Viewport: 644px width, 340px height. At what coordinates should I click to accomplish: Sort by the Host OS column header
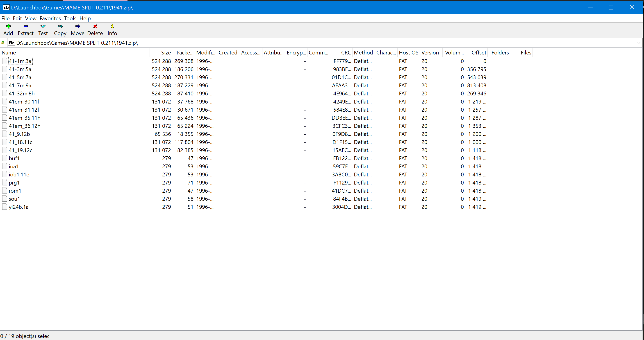pos(409,52)
